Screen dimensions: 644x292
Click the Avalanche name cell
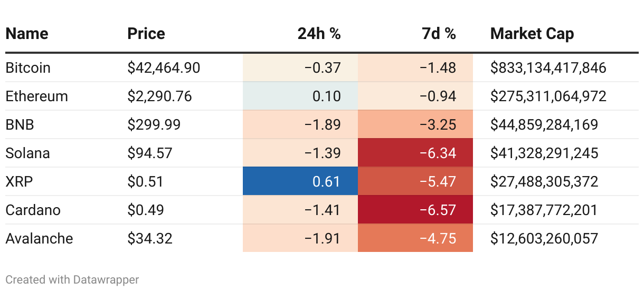pos(40,238)
